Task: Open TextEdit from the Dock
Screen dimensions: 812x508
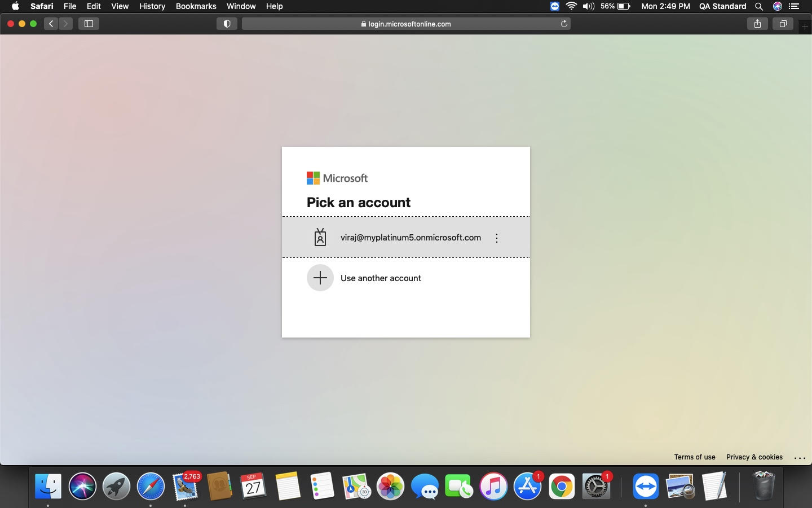Action: tap(714, 487)
